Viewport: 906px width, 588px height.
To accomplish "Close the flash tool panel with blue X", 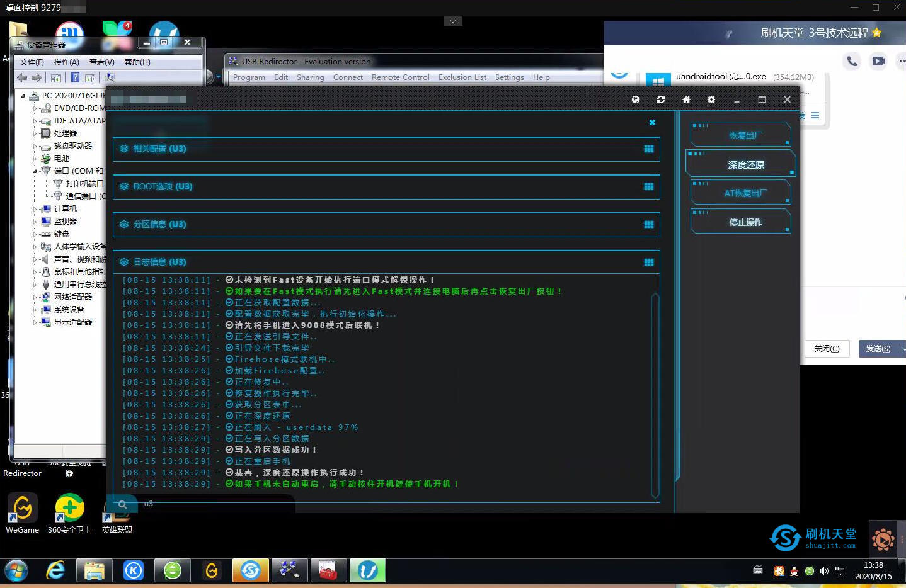I will pyautogui.click(x=652, y=123).
